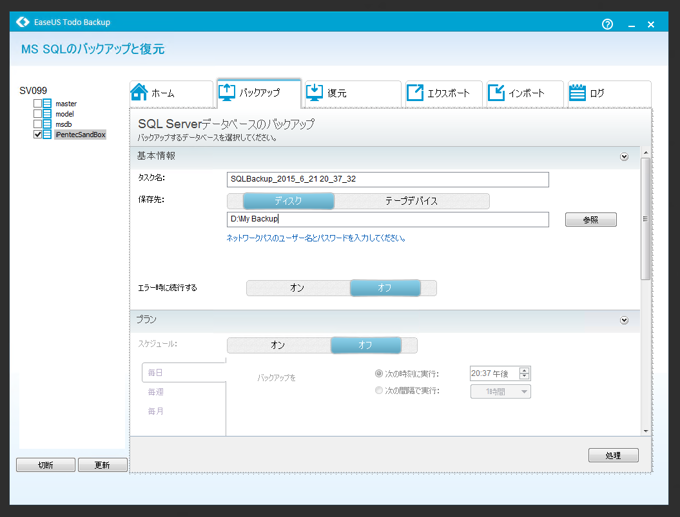Open the network path credentials link

(316, 238)
